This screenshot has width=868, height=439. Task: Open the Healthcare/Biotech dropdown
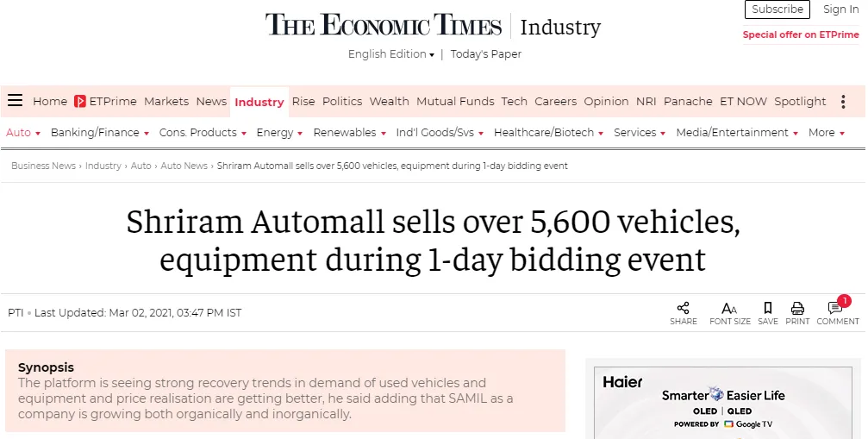548,133
